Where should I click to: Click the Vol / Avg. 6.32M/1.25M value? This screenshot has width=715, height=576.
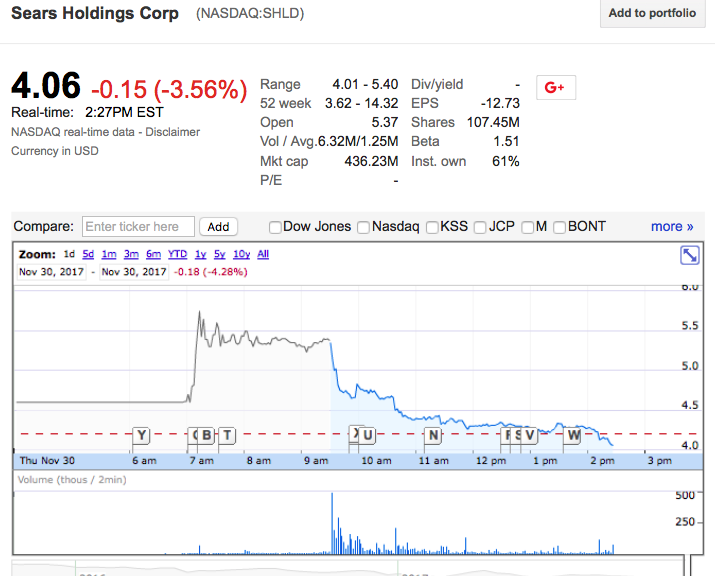tap(358, 141)
